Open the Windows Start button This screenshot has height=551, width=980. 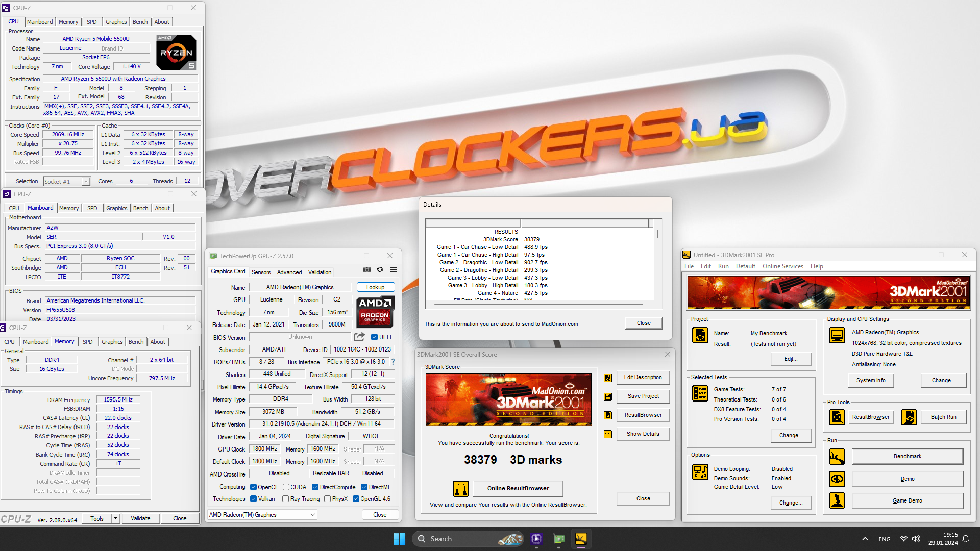pos(399,539)
